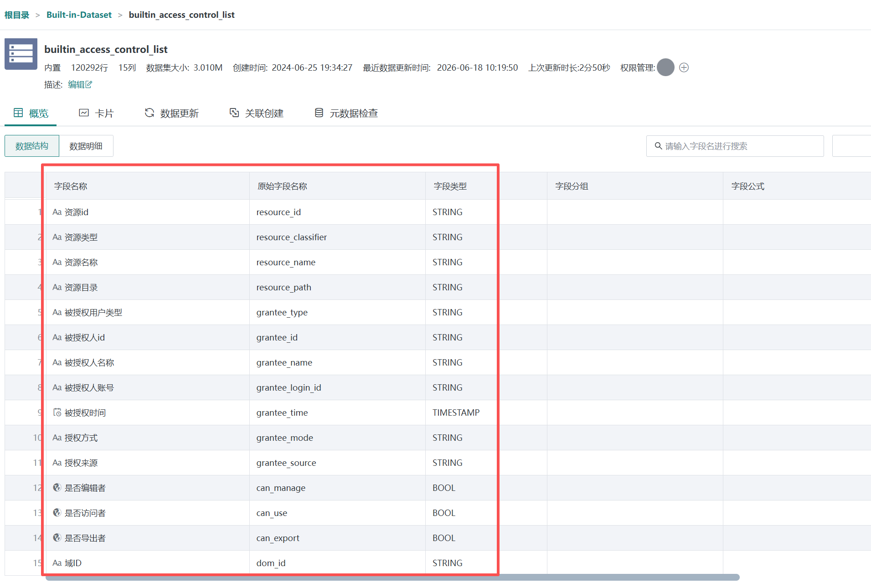Click the string type icon for 被授权人名称
The image size is (871, 588).
[x=57, y=362]
